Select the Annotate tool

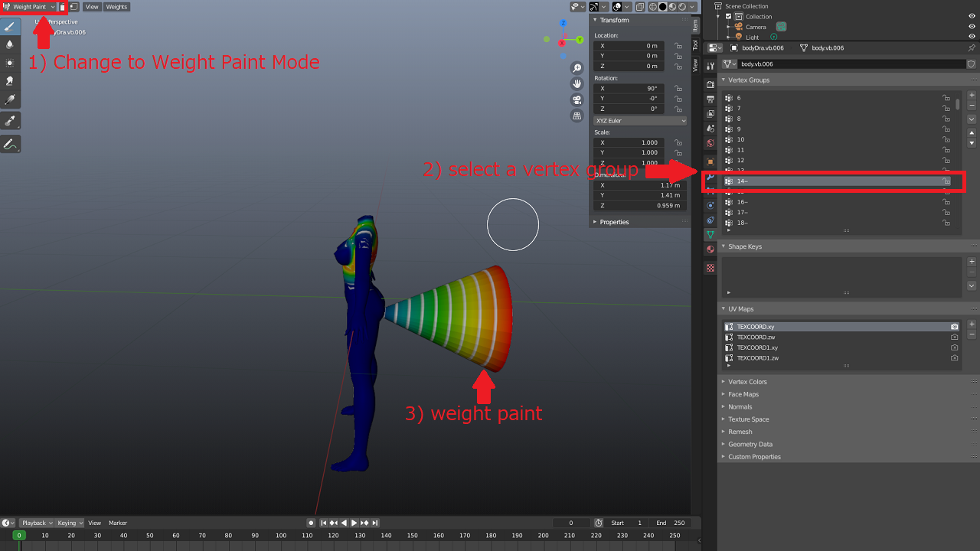tap(10, 144)
